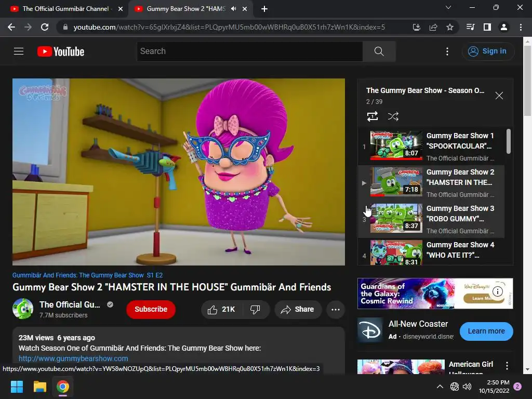Select Gummy Bear Show 4 WHO ATE IT title
The width and height of the screenshot is (532, 399).
(x=460, y=250)
